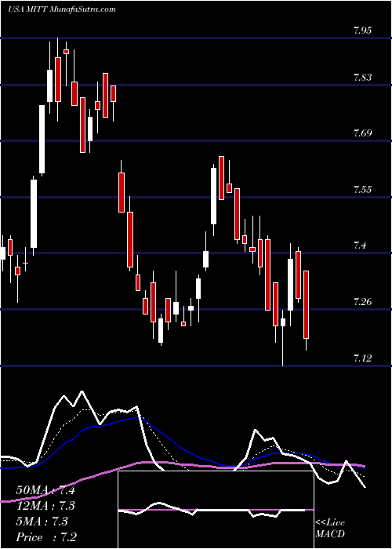Click the '5MA : 7.3' legend text
The height and width of the screenshot is (549, 392).
[42, 522]
